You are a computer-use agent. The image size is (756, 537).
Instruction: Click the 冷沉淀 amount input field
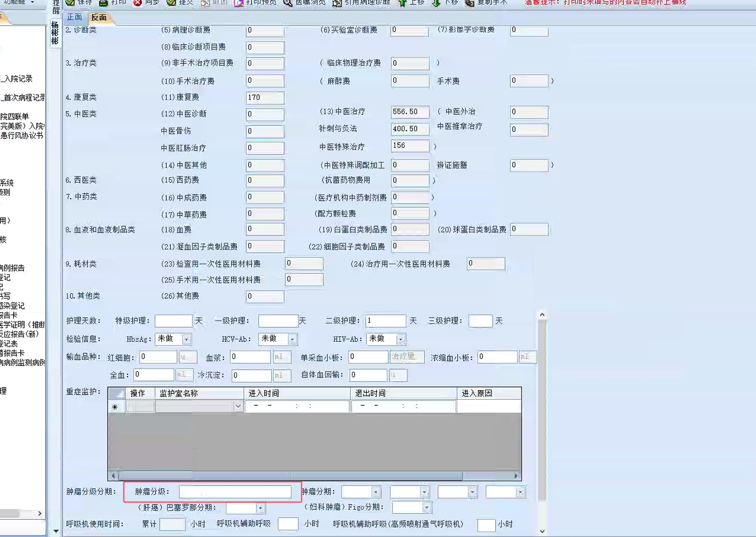point(252,375)
